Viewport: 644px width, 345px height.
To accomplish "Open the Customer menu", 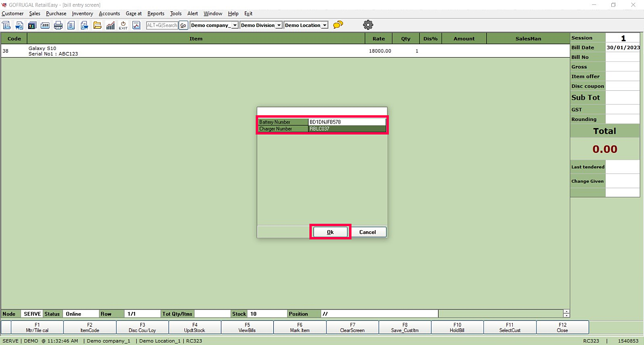I will click(x=12, y=14).
